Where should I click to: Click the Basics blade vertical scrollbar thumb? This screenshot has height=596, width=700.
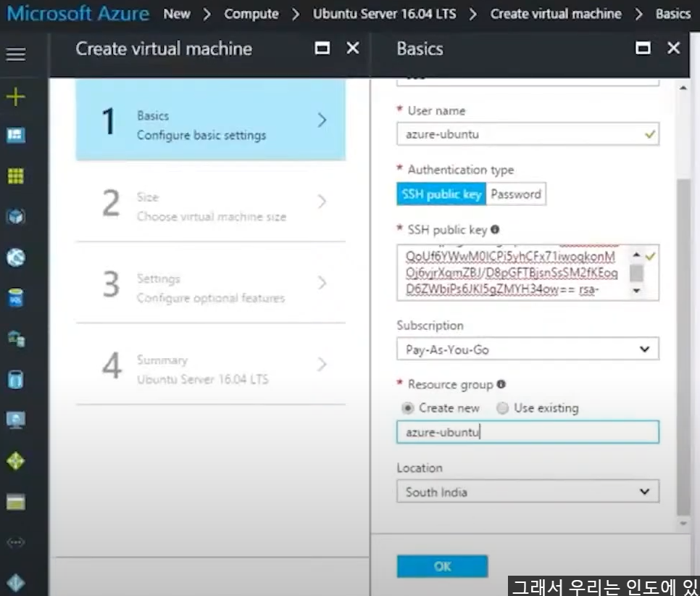[x=683, y=347]
